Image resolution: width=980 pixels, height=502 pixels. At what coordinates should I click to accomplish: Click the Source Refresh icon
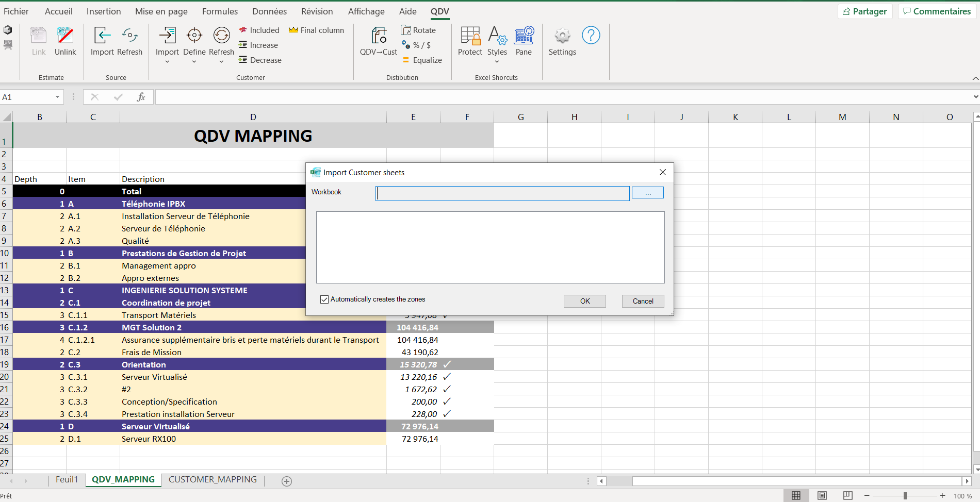[x=130, y=35]
